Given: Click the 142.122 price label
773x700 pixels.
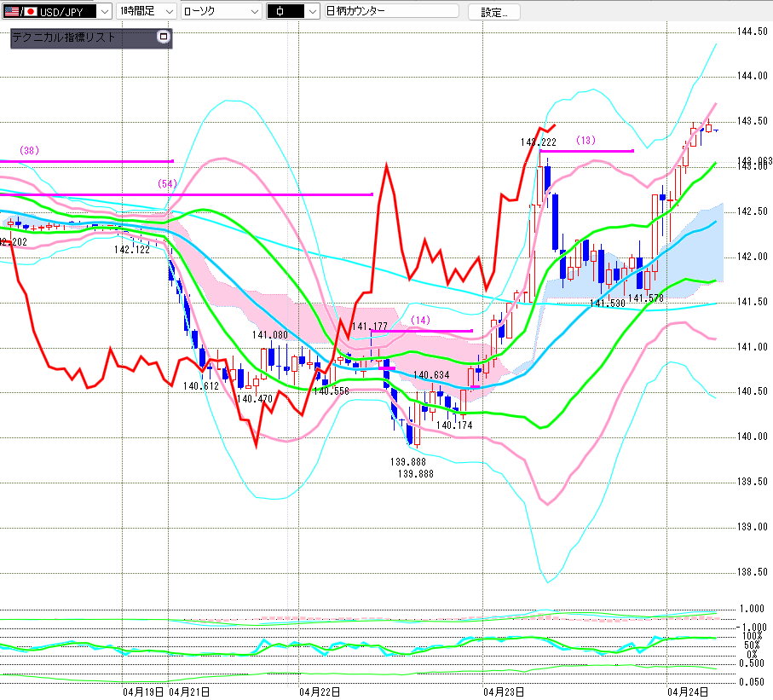Looking at the screenshot, I should (131, 250).
